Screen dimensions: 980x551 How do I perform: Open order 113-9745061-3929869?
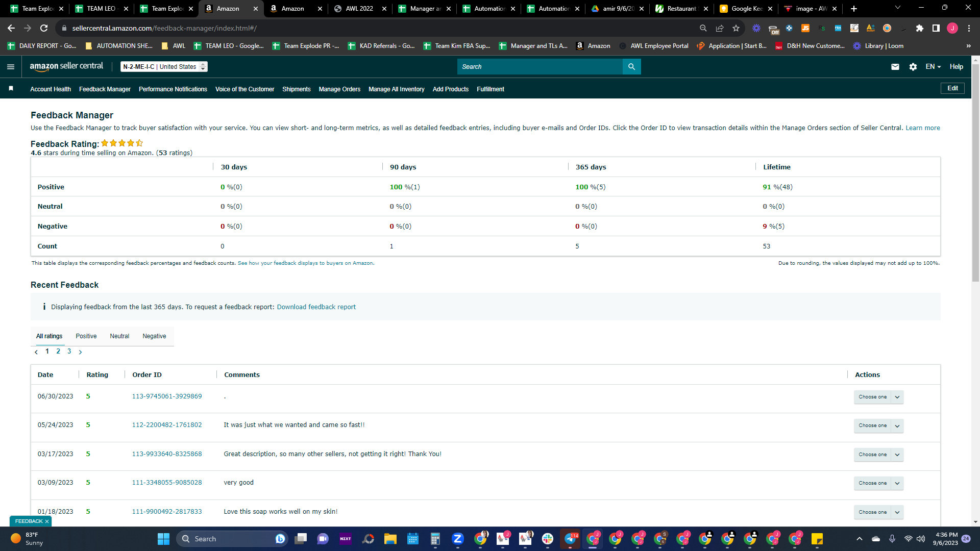(x=167, y=396)
